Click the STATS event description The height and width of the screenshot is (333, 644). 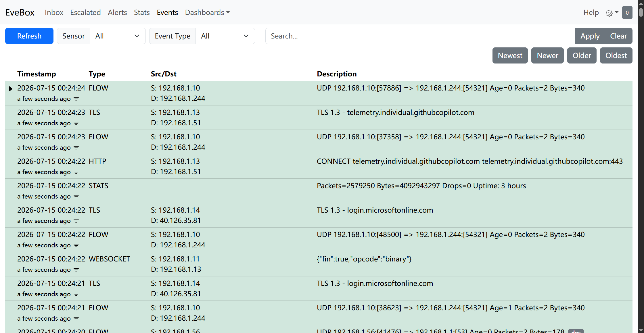421,186
